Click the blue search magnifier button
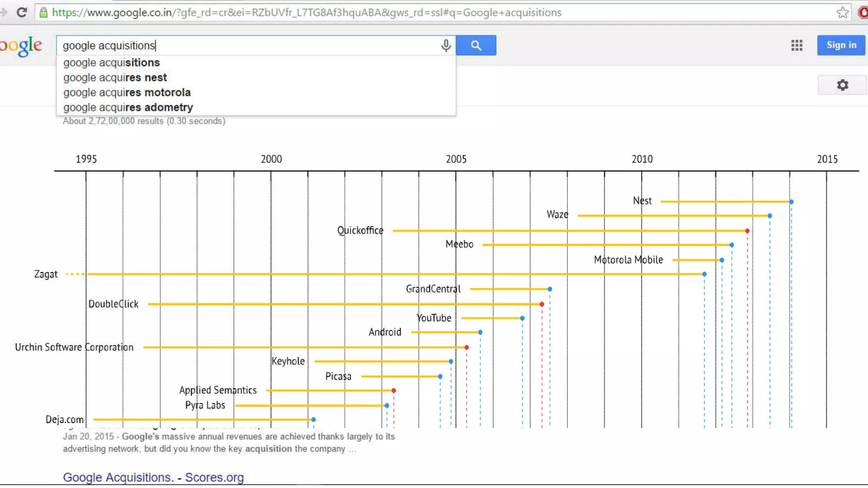This screenshot has height=488, width=868. (x=476, y=45)
